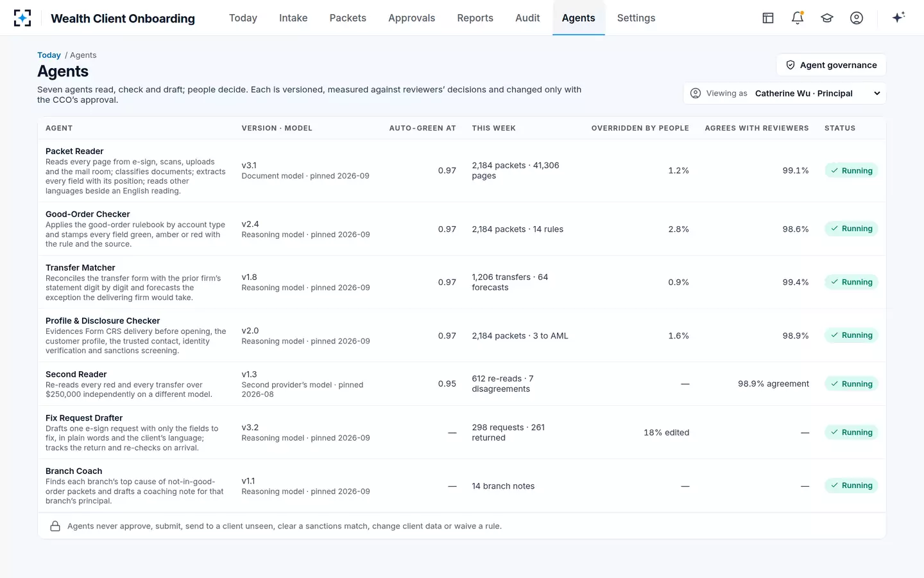Open the user account profile icon

[x=857, y=18]
